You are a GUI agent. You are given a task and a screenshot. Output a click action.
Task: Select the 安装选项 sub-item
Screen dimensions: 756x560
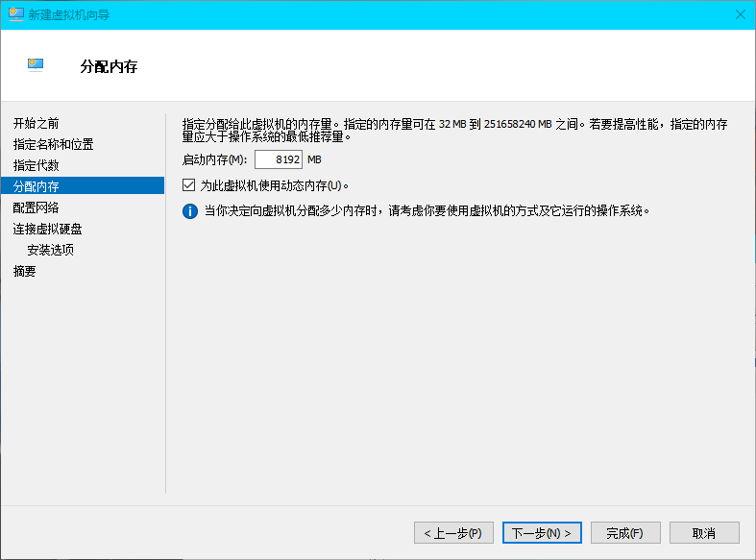(x=51, y=250)
